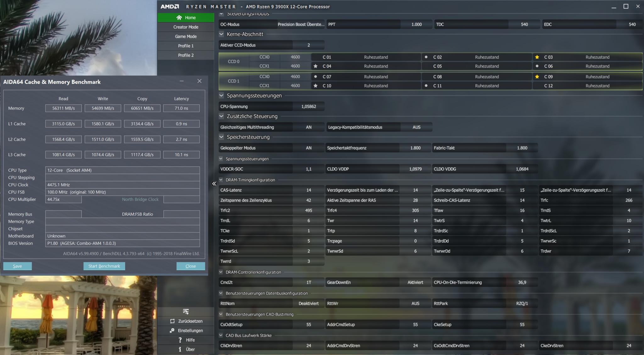Click Gleichzeitiges Multithreading AN value
Viewport: 644px width, 355px height.
click(x=309, y=127)
